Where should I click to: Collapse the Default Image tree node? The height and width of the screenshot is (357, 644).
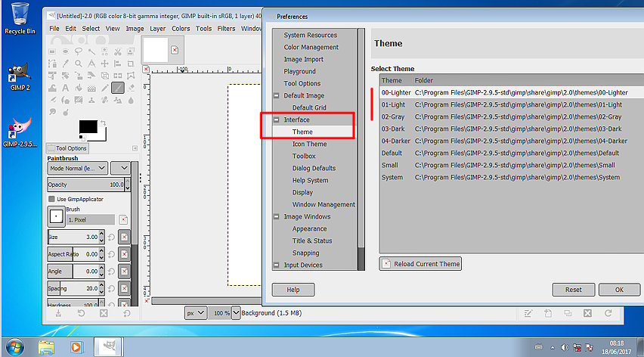pos(277,95)
